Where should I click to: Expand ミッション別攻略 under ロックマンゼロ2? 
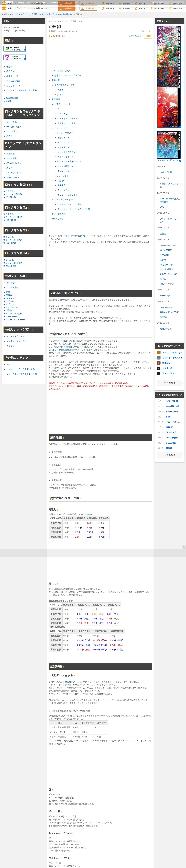[13, 217]
